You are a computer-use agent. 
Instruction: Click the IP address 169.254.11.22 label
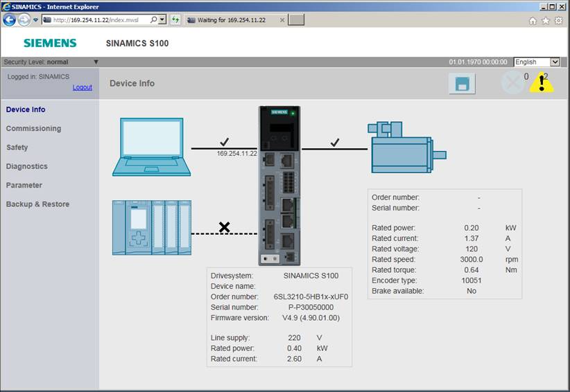[237, 154]
